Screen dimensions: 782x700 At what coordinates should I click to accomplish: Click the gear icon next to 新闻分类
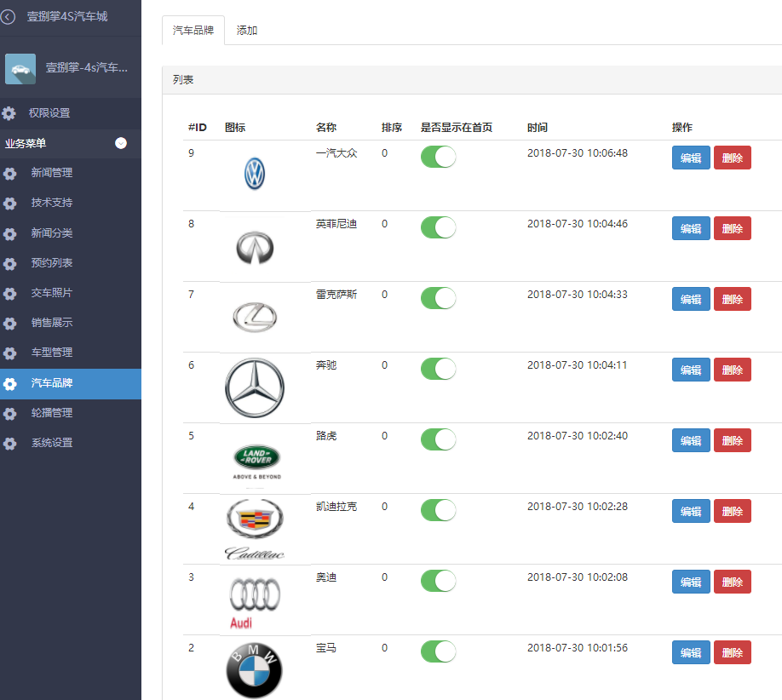(9, 234)
